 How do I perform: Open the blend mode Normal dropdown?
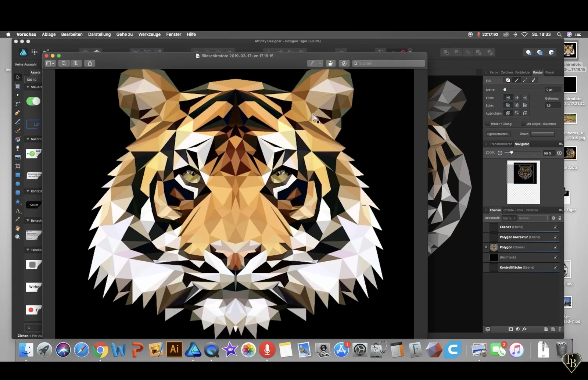[533, 218]
